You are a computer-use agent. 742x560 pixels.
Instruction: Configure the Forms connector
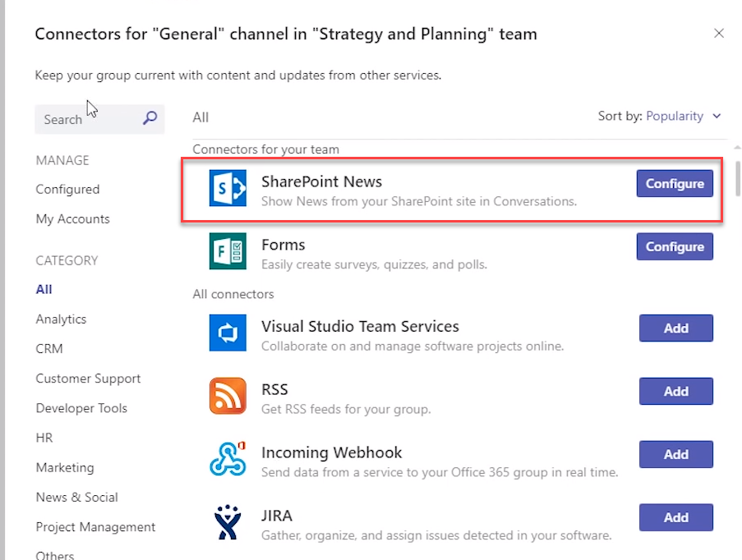coord(675,246)
